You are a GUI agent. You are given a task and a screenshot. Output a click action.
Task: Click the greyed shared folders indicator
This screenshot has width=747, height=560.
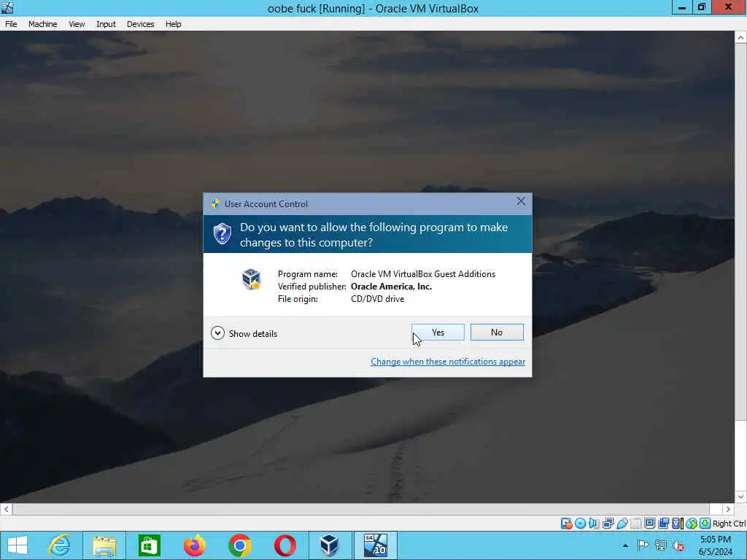[635, 524]
